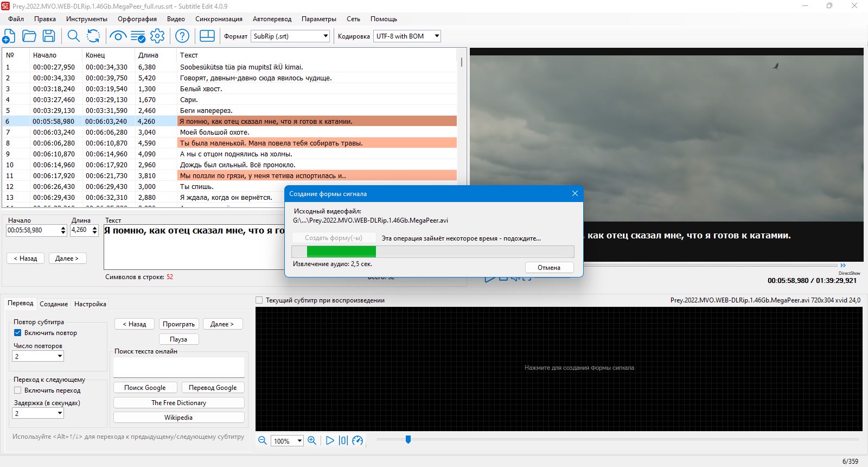The height and width of the screenshot is (467, 868).
Task: Open the Автоперевод menu
Action: coord(272,19)
